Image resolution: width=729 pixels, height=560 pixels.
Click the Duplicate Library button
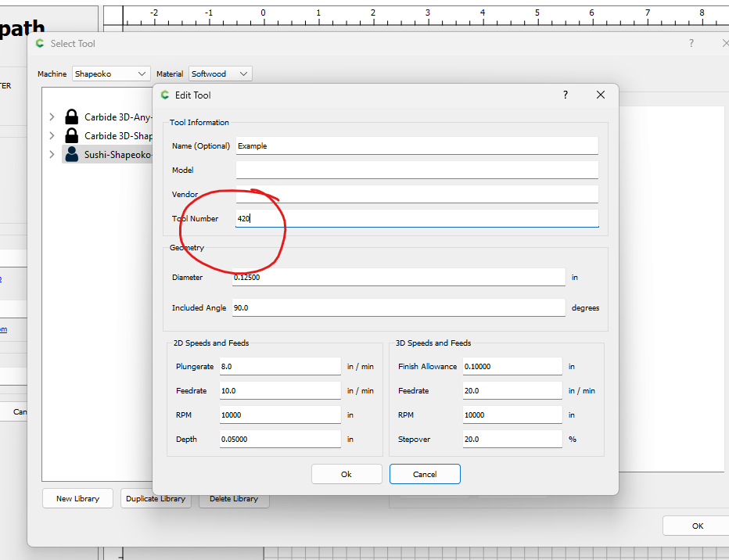click(x=156, y=498)
